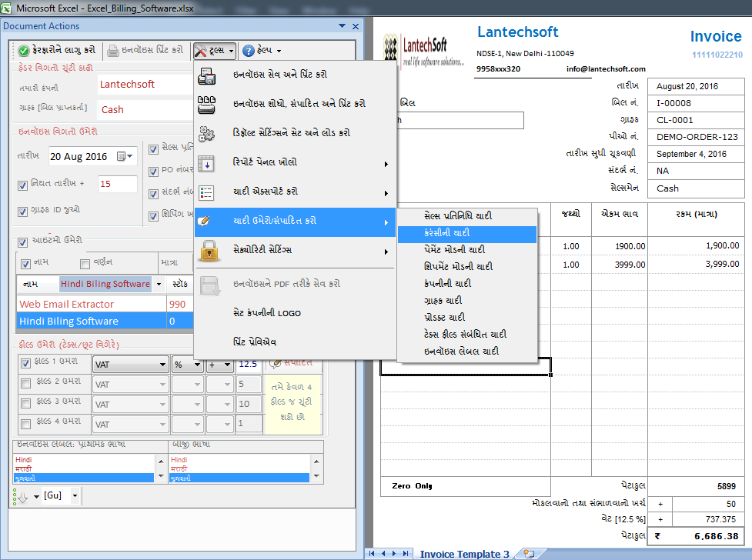This screenshot has height=560, width=752.
Task: Click the save and print invoice icon
Action: coord(207,75)
